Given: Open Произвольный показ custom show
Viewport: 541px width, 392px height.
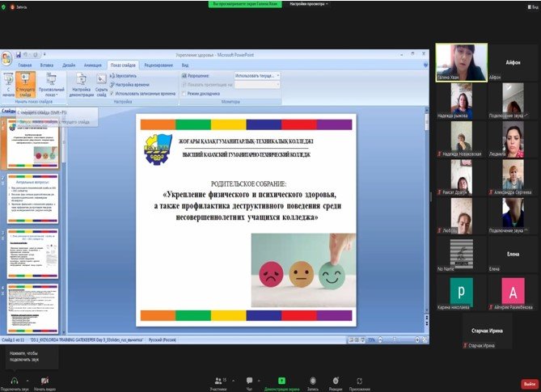Looking at the screenshot, I should [x=52, y=85].
